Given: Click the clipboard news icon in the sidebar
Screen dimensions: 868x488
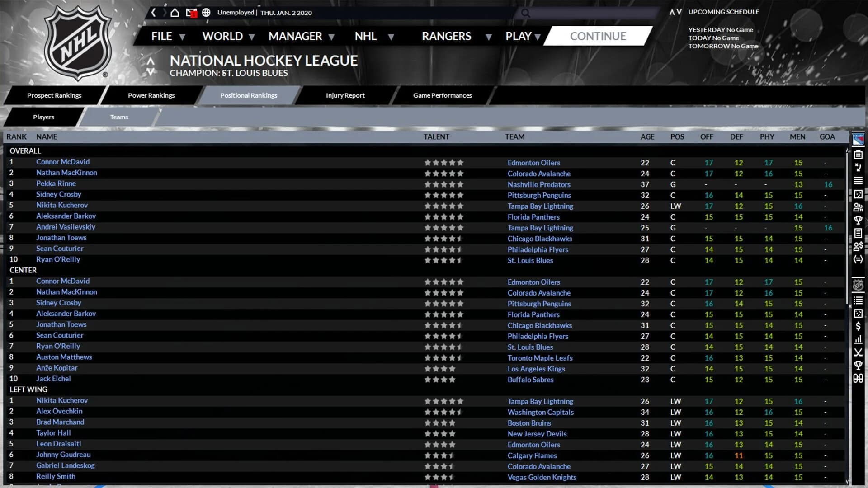Looking at the screenshot, I should tap(858, 154).
